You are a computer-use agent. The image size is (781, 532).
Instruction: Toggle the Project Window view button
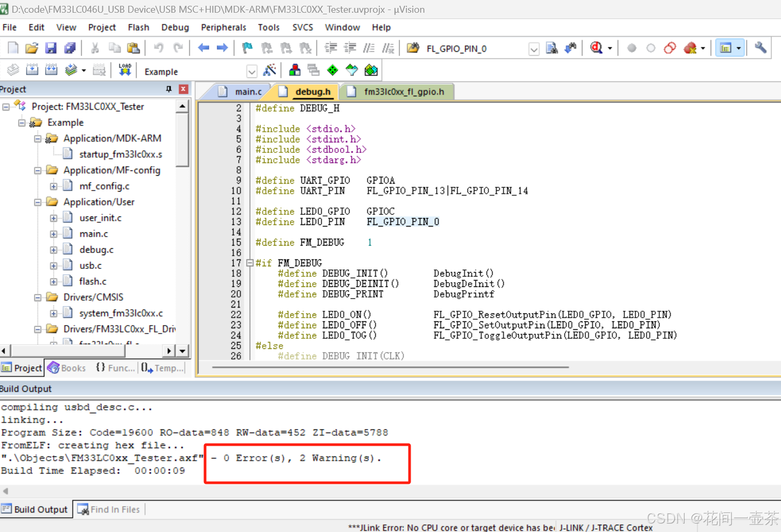725,48
